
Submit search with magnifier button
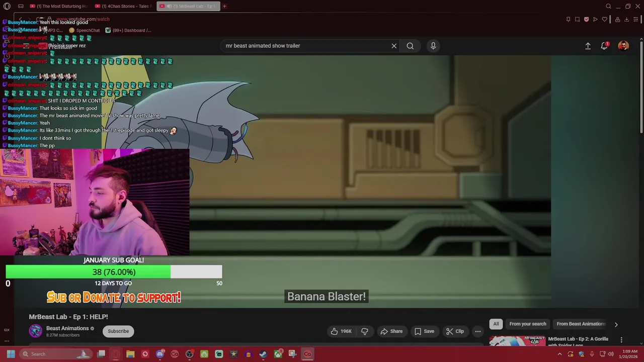pyautogui.click(x=410, y=46)
